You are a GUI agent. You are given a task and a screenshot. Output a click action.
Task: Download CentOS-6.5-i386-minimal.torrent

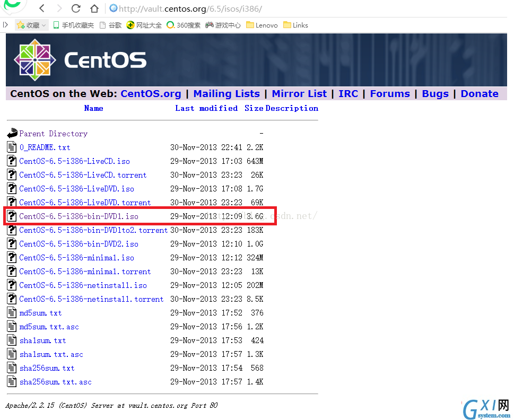[85, 272]
